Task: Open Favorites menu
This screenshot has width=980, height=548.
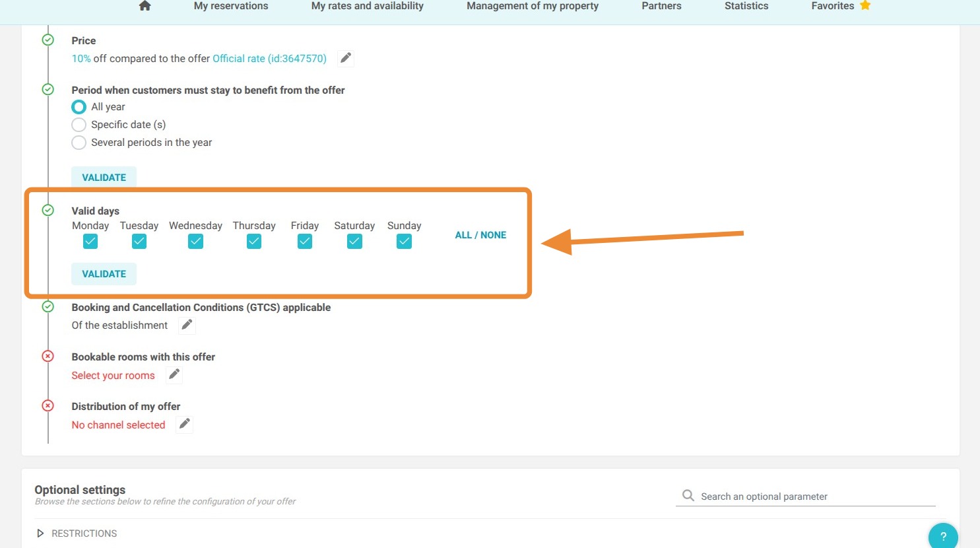Action: (833, 6)
